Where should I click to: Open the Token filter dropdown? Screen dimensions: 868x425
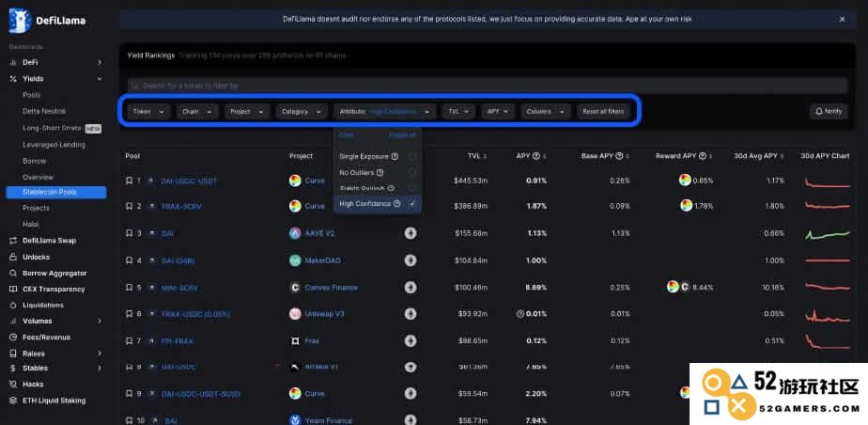click(148, 111)
